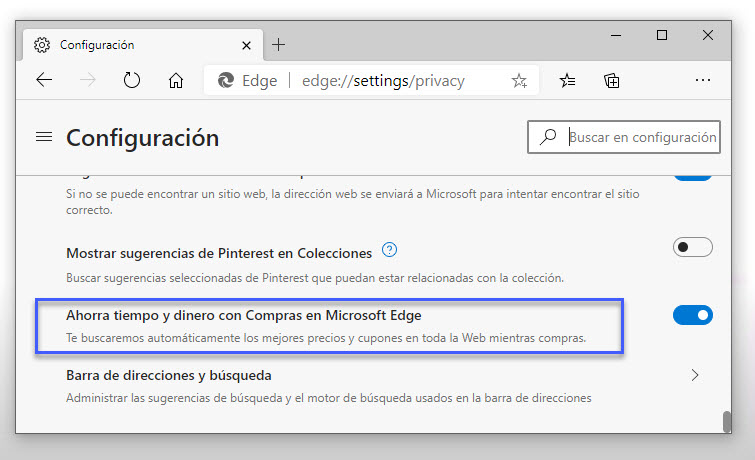This screenshot has width=755, height=460.
Task: Toggle the partially visible top switch
Action: click(693, 176)
